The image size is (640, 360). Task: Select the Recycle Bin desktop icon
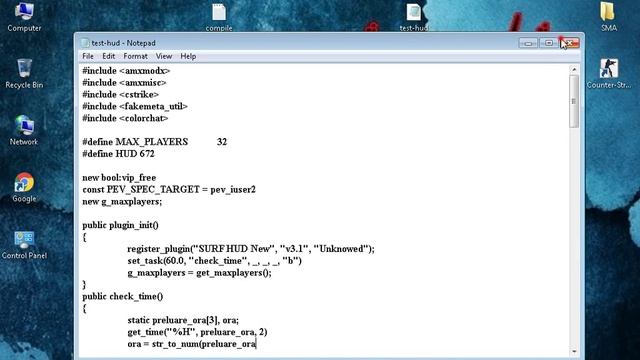click(x=24, y=73)
